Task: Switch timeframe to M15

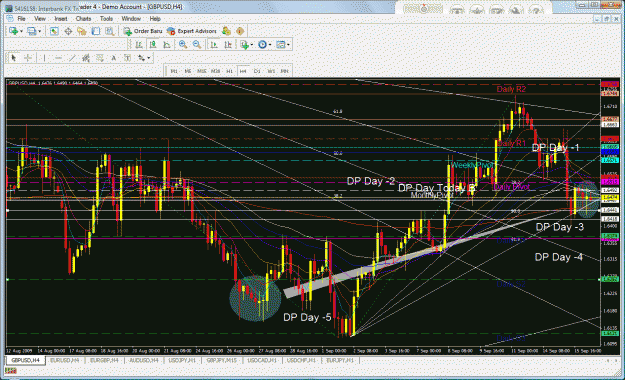Action: [202, 71]
